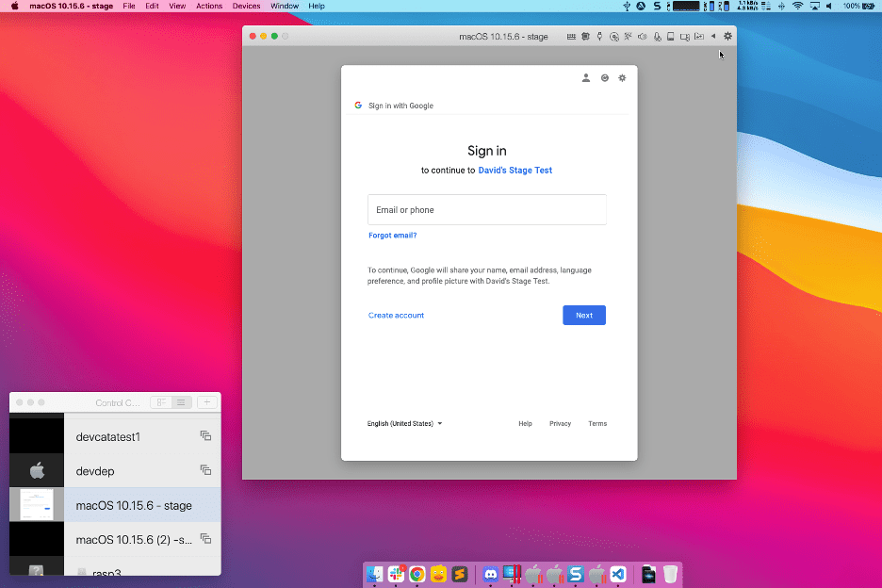Open VM configuration gear in title bar
This screenshot has height=588, width=882.
point(727,37)
